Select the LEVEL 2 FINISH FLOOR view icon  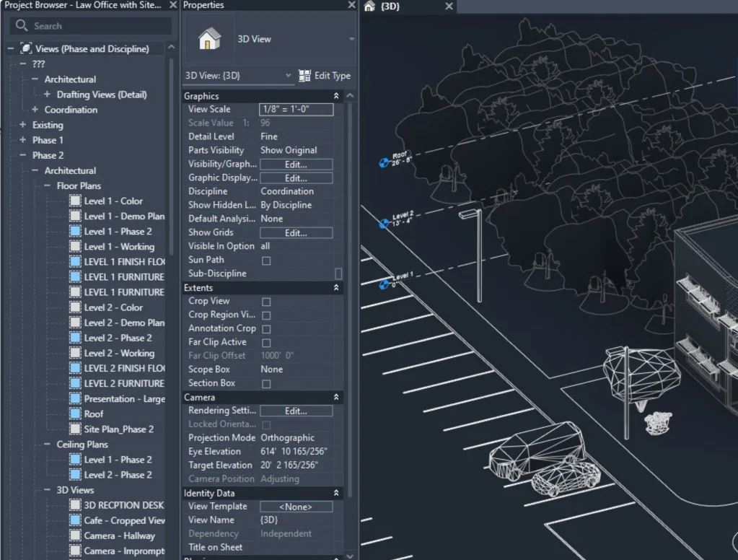[75, 368]
